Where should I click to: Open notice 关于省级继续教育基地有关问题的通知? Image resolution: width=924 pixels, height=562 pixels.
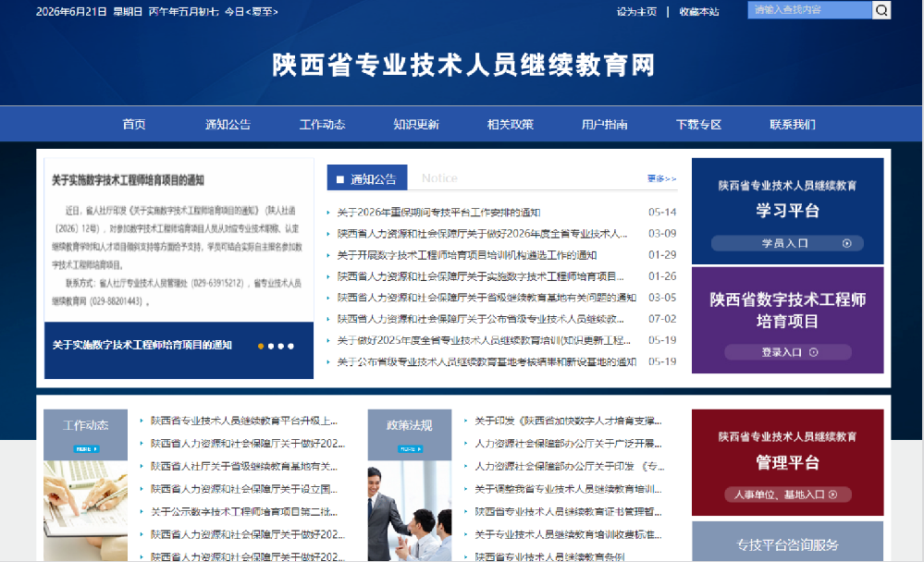click(x=487, y=298)
